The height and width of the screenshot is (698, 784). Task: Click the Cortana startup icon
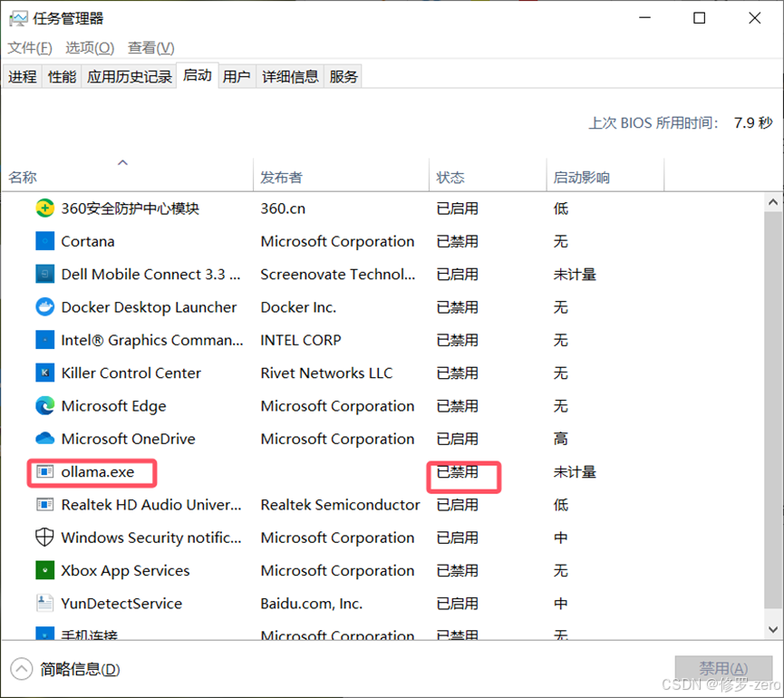(x=45, y=241)
